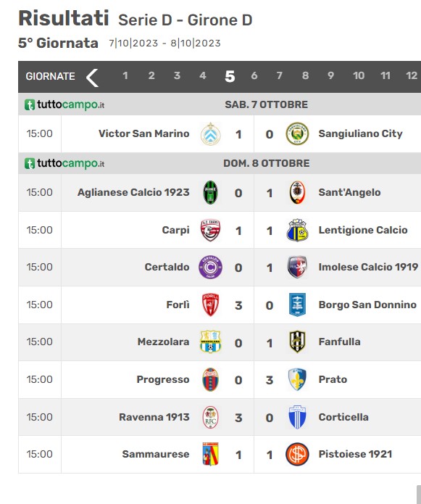Switch to matchday 6 tab
Viewport: 421px width, 504px height.
coord(254,76)
